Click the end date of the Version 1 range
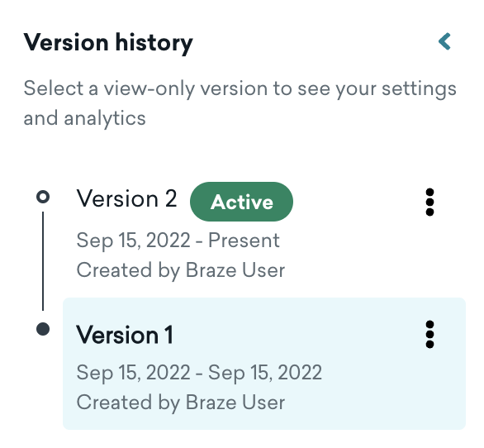This screenshot has height=448, width=484. pyautogui.click(x=265, y=373)
